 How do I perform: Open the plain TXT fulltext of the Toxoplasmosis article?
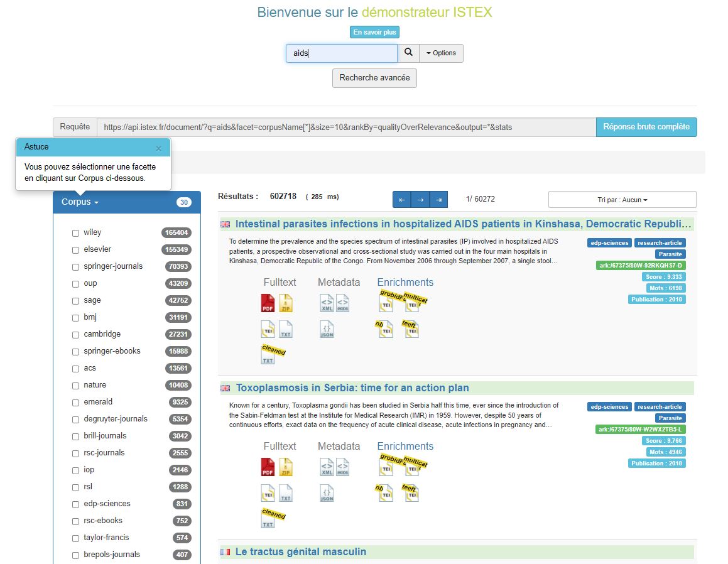tap(286, 493)
